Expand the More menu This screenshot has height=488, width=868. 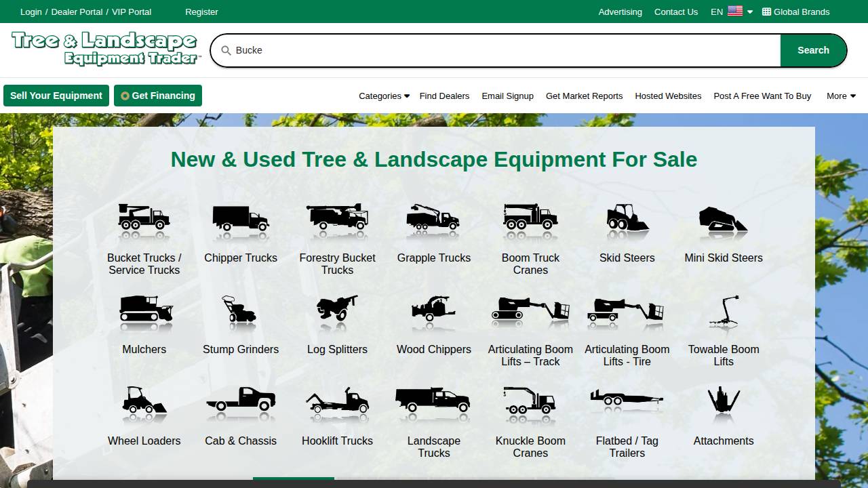pos(840,96)
